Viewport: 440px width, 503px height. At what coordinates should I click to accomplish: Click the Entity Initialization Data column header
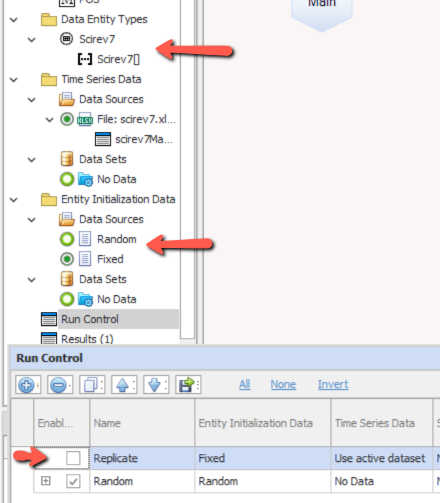click(x=263, y=423)
